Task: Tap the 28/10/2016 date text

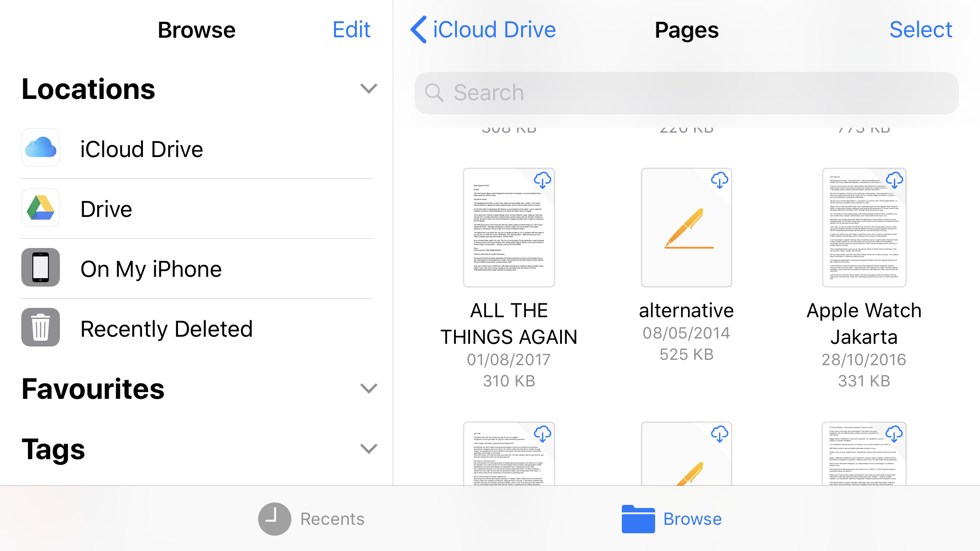Action: point(864,359)
